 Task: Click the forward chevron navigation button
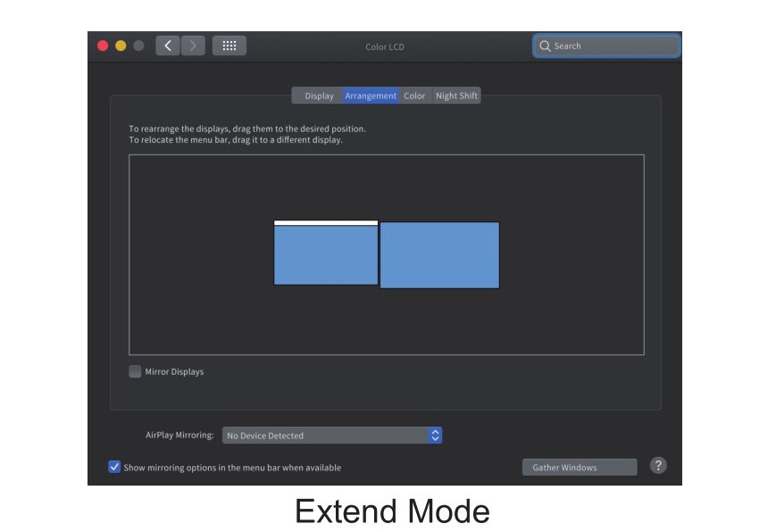[193, 46]
